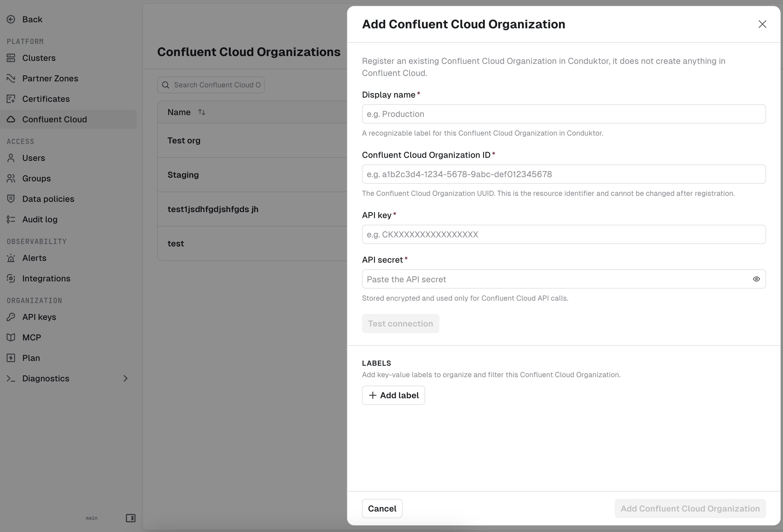The height and width of the screenshot is (532, 783).
Task: Open Clusters in the sidebar
Action: [68, 58]
